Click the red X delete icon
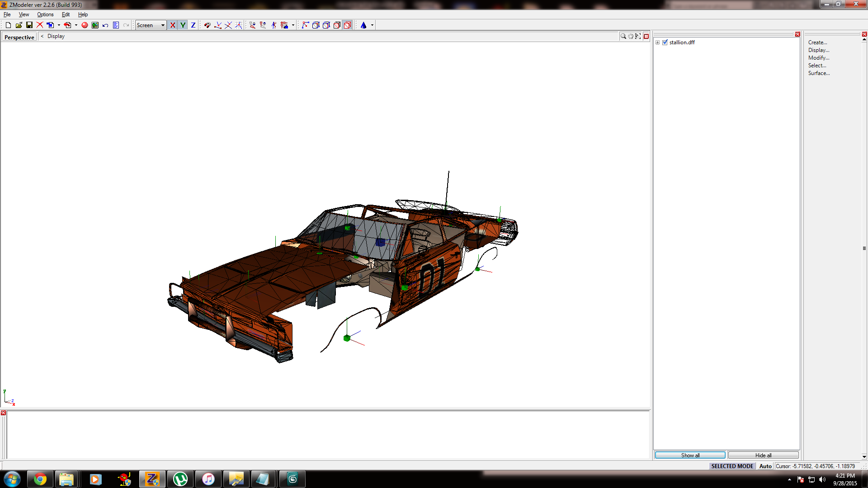 [40, 25]
